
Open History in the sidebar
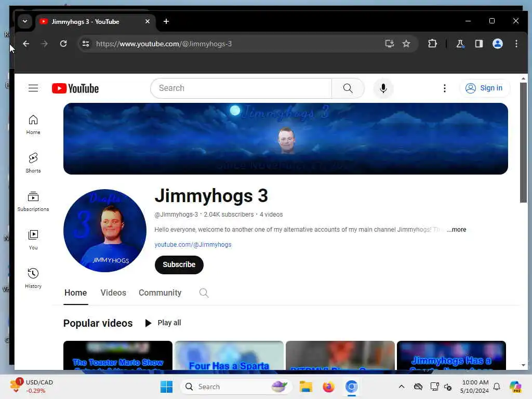pyautogui.click(x=33, y=278)
